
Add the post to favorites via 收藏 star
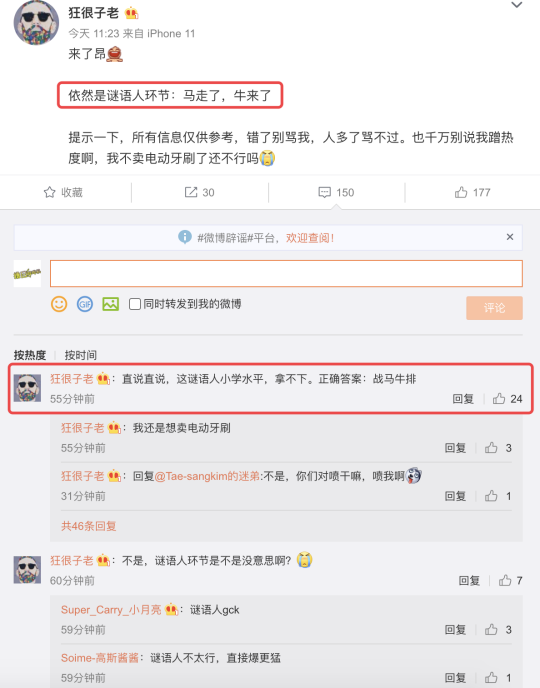pyautogui.click(x=63, y=192)
